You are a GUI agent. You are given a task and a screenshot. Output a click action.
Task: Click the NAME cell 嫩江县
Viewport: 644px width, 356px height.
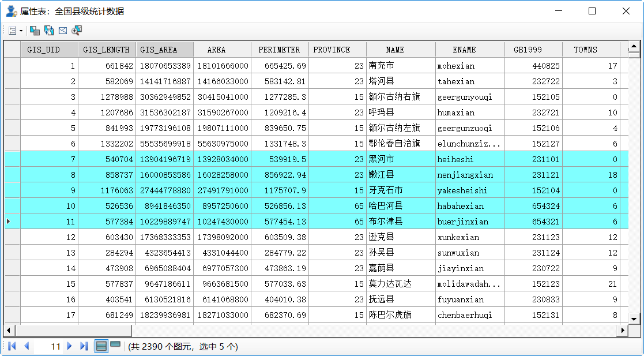pos(401,175)
